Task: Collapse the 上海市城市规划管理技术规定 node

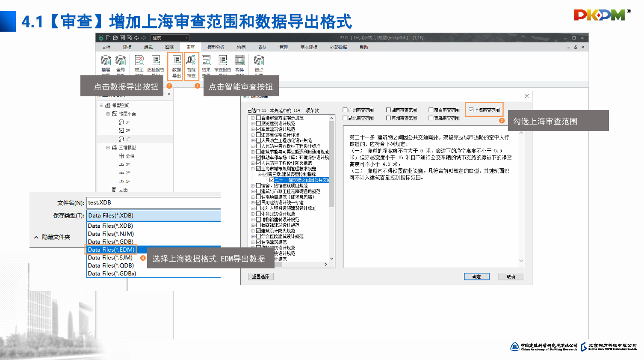Action: click(253, 169)
